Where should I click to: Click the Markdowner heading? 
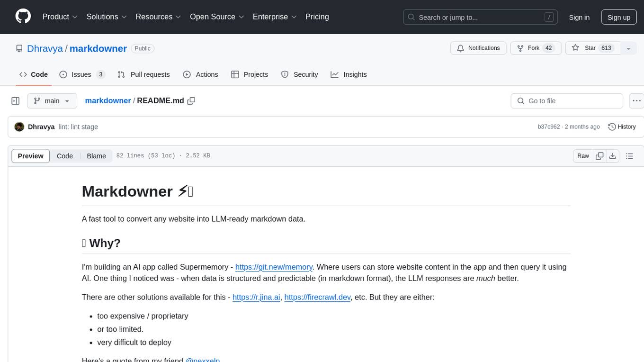point(137,191)
